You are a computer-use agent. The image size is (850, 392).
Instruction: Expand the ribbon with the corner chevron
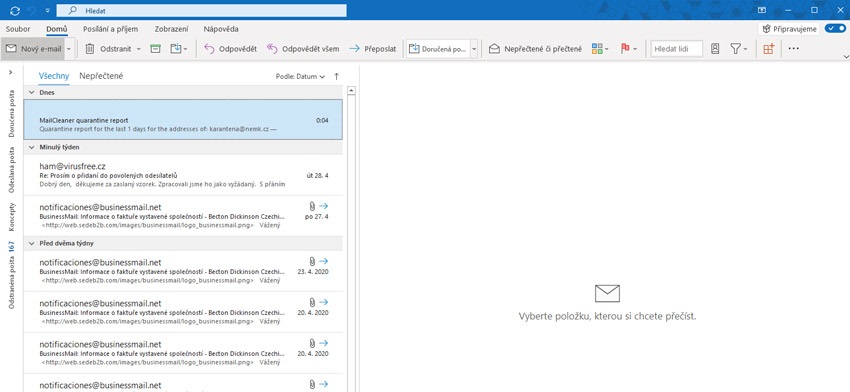point(846,56)
